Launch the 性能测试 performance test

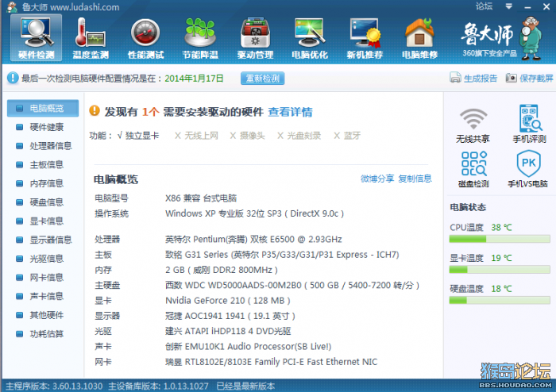pyautogui.click(x=145, y=38)
